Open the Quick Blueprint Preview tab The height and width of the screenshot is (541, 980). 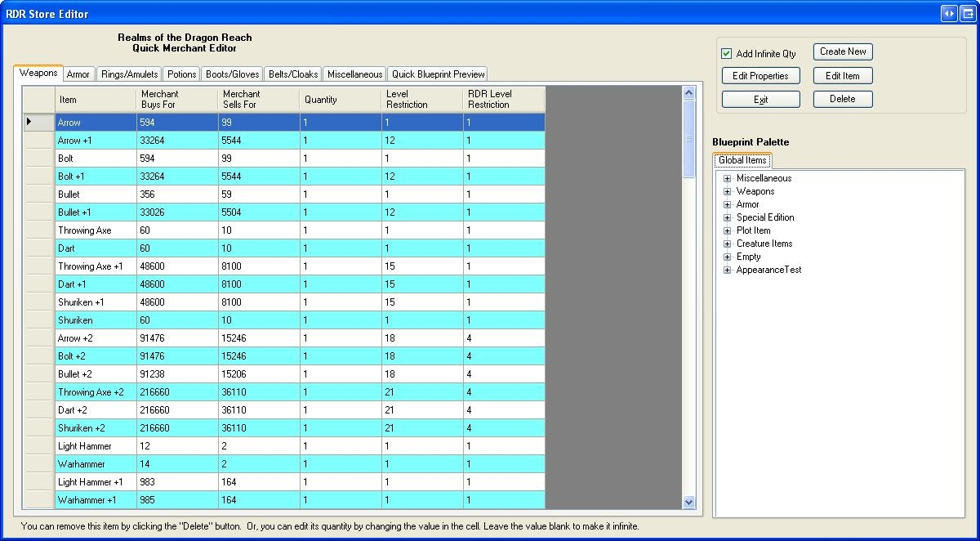pyautogui.click(x=438, y=74)
